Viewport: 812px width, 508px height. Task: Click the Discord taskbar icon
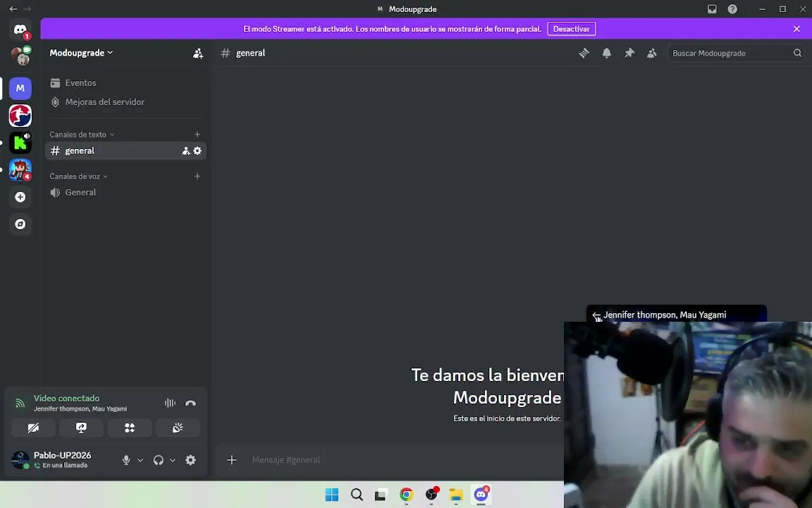coord(481,495)
